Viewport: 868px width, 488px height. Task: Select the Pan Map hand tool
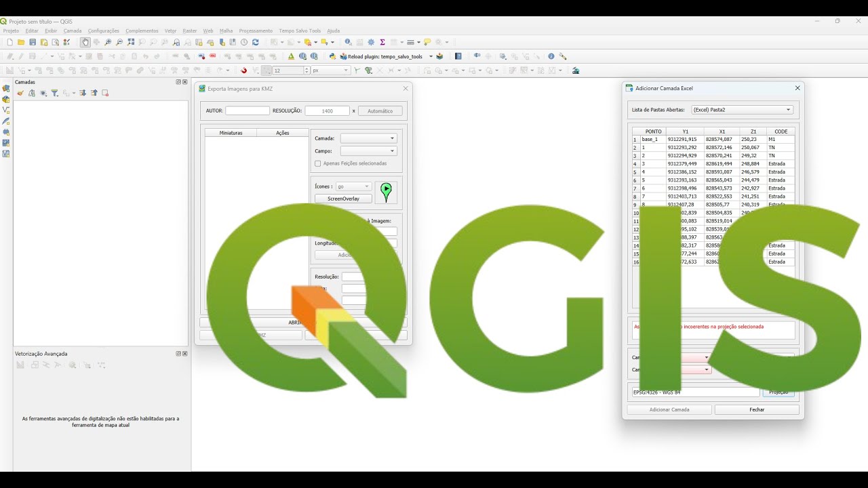click(x=85, y=42)
